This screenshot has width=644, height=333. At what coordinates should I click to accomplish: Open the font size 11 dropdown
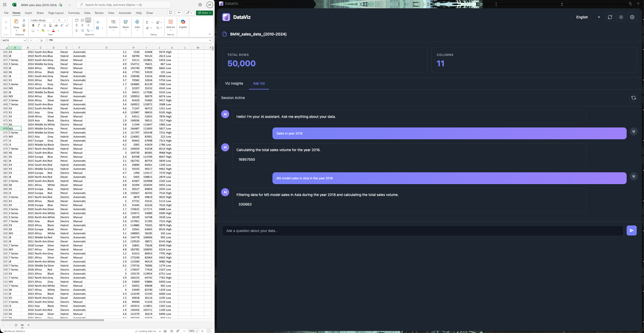coord(65,20)
